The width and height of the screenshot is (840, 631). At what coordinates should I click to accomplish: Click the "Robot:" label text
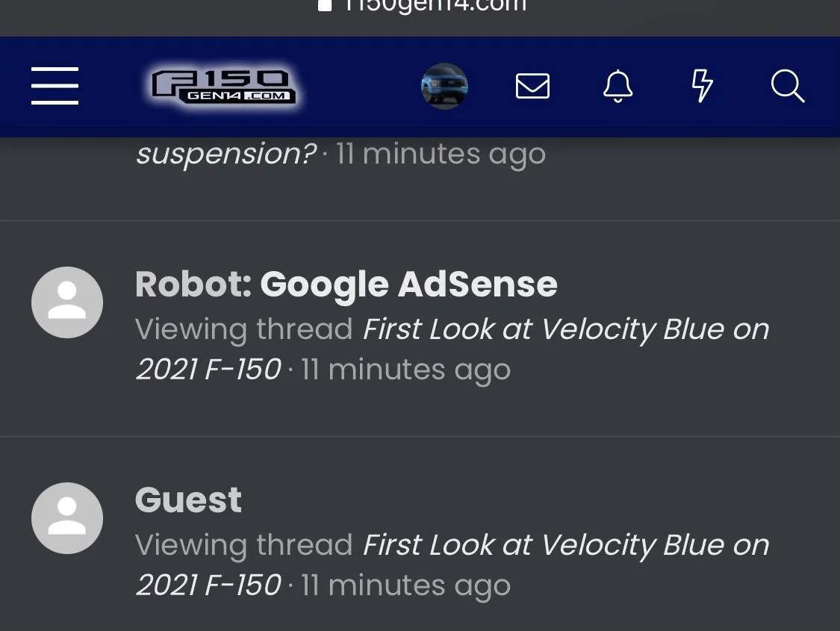coord(193,285)
